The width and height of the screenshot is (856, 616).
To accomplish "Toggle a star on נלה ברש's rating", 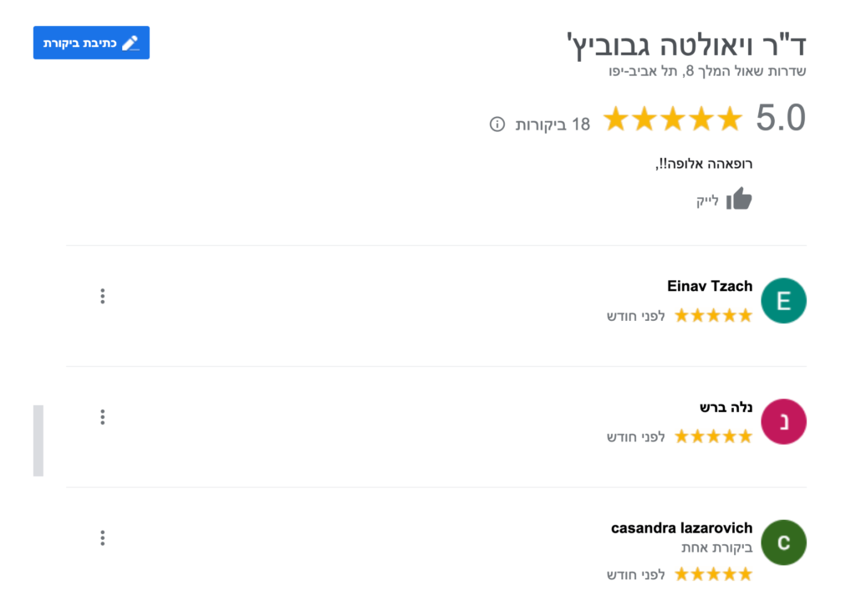I will tap(712, 435).
